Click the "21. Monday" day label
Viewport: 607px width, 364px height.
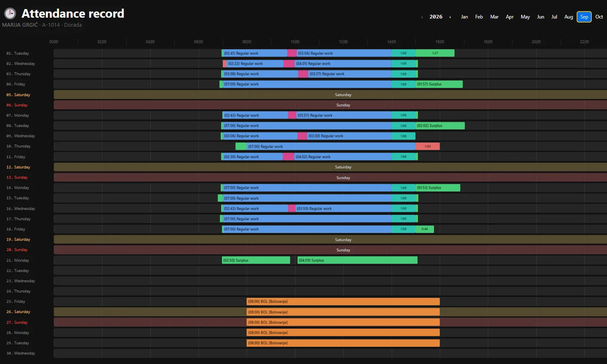pos(18,260)
